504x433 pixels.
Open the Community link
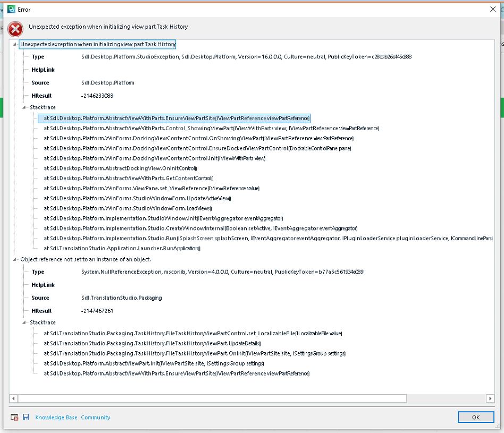(95, 417)
